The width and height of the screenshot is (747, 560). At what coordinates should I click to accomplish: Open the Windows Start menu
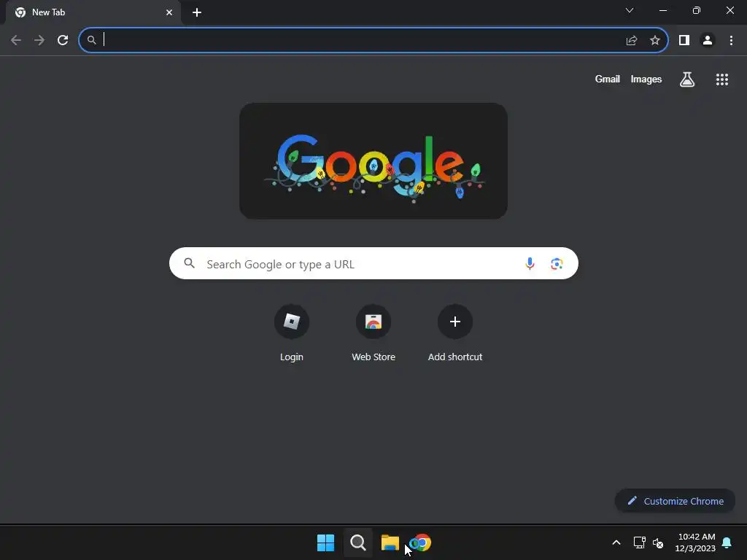click(326, 542)
